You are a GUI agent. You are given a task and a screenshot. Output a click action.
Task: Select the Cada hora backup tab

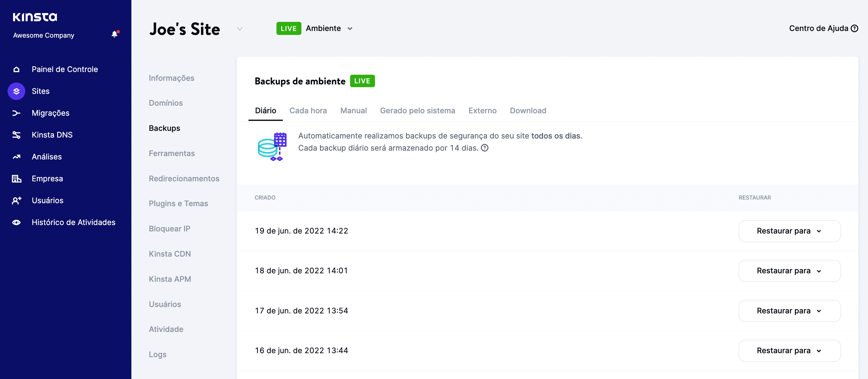click(308, 110)
